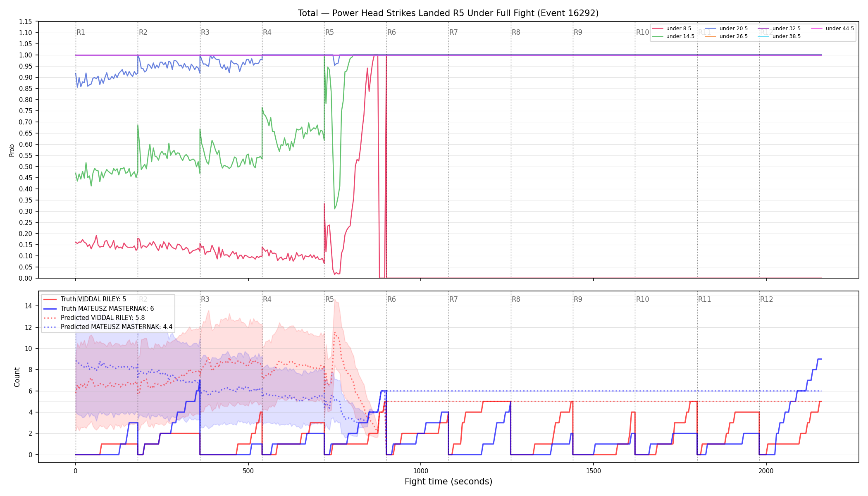868x496 pixels.
Task: Click the 500 tick on the time axis
Action: pos(248,471)
